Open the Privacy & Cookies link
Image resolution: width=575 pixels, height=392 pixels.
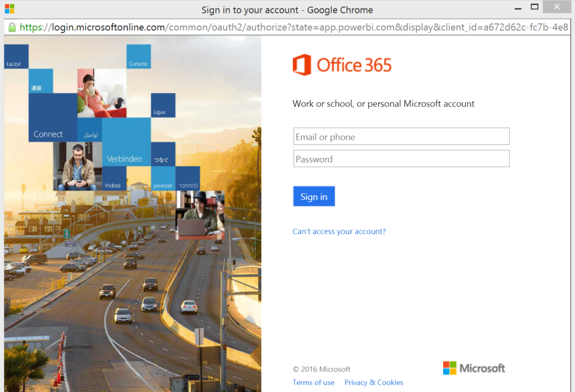coord(373,382)
